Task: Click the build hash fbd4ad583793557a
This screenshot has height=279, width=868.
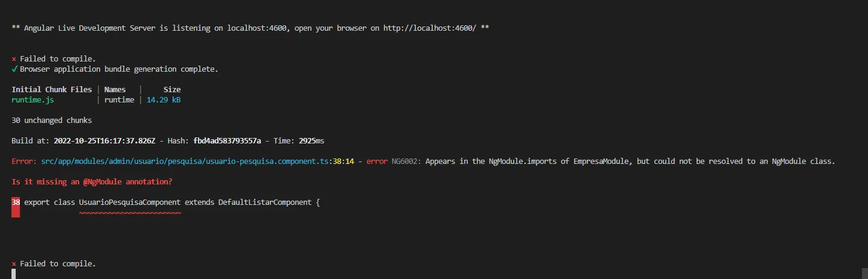Action: tap(227, 141)
